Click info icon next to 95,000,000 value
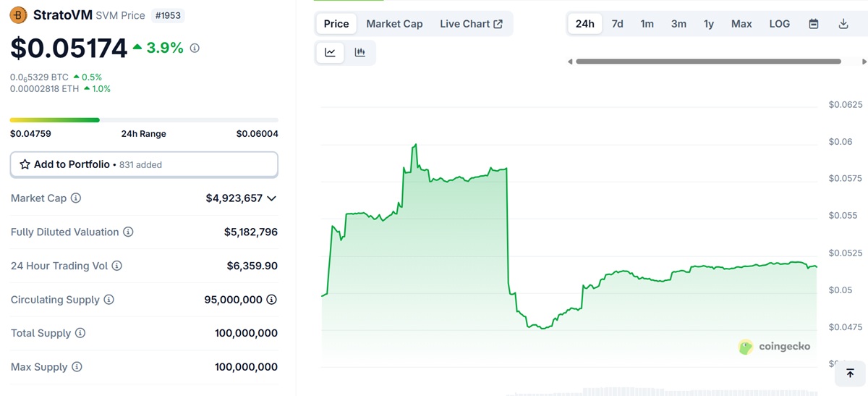This screenshot has width=868, height=396. pyautogui.click(x=272, y=299)
